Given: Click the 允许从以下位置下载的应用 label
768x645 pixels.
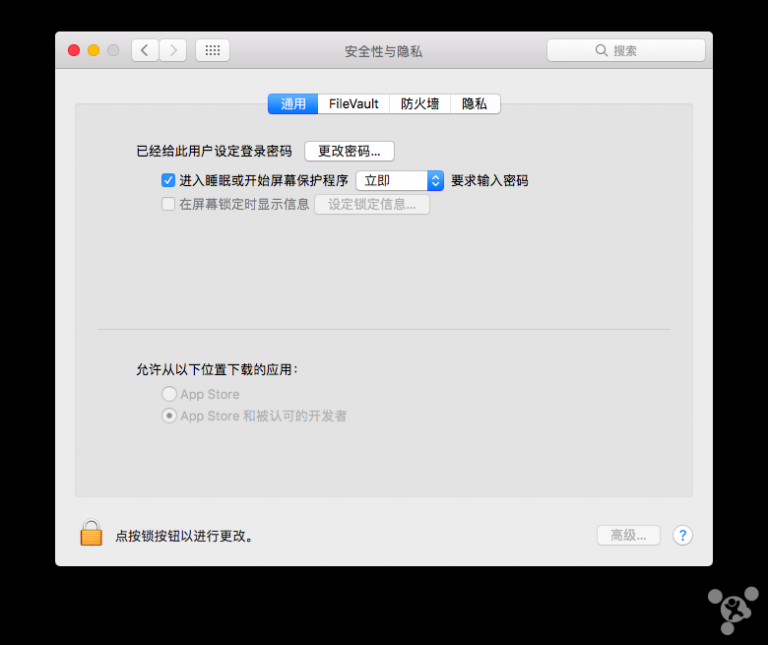Looking at the screenshot, I should (216, 369).
